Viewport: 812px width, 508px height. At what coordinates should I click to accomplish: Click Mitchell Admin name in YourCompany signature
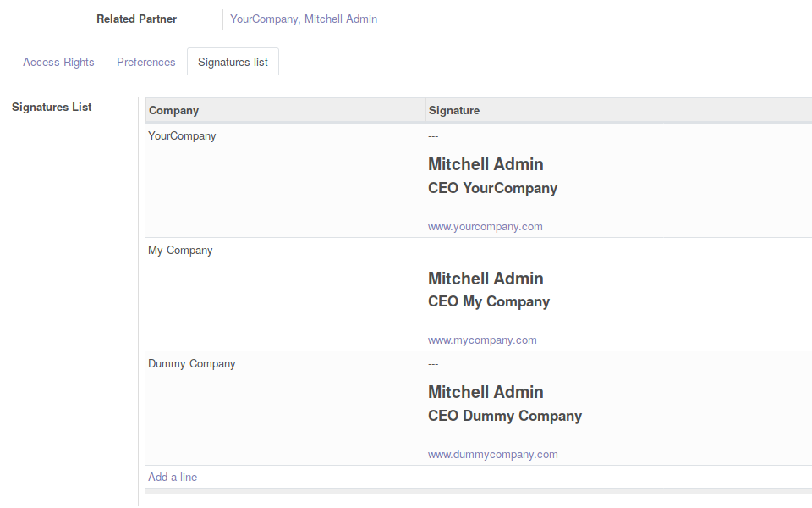coord(486,164)
